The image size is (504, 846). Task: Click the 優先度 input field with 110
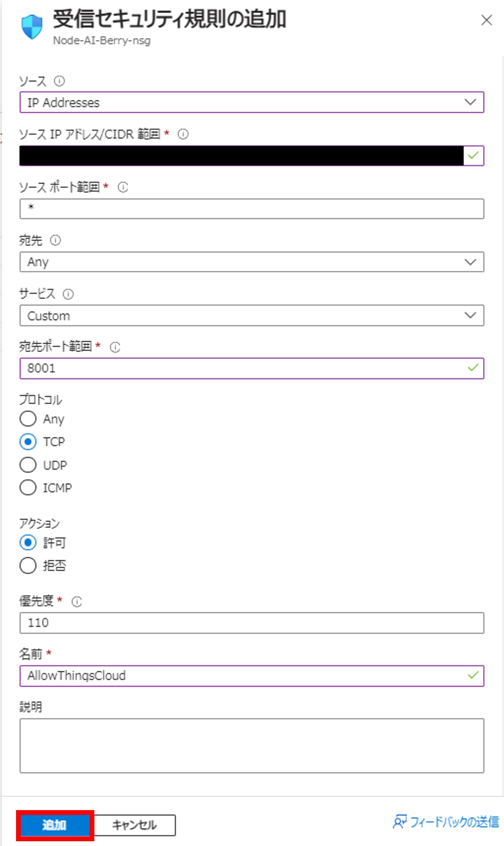[x=251, y=623]
